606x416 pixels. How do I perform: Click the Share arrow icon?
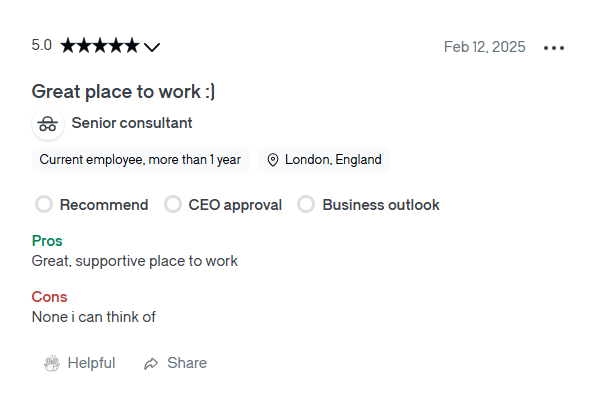click(151, 363)
